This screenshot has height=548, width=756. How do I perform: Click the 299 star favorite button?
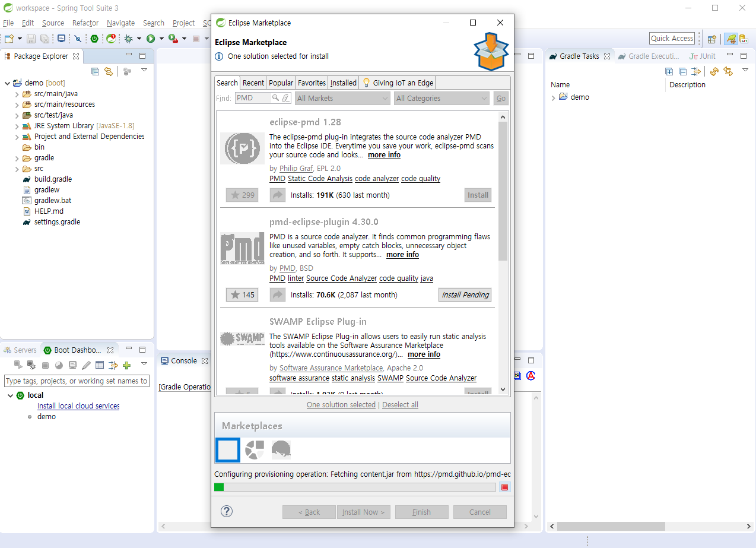pos(242,195)
